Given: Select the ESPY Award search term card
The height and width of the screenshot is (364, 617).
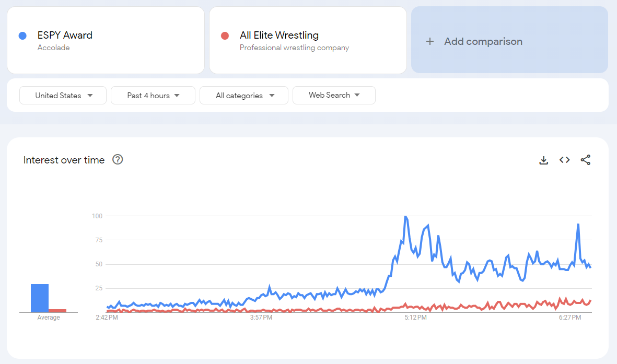Looking at the screenshot, I should coord(106,41).
